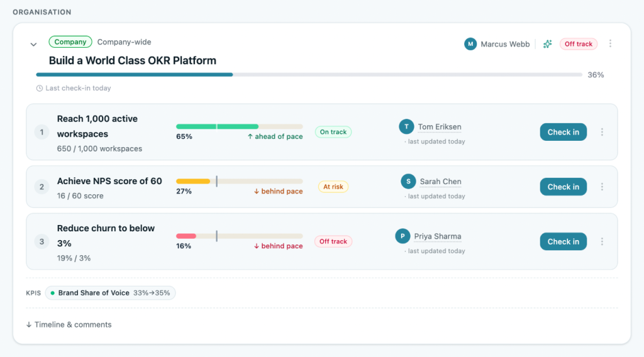Click Priya Sharma's avatar

coord(402,236)
